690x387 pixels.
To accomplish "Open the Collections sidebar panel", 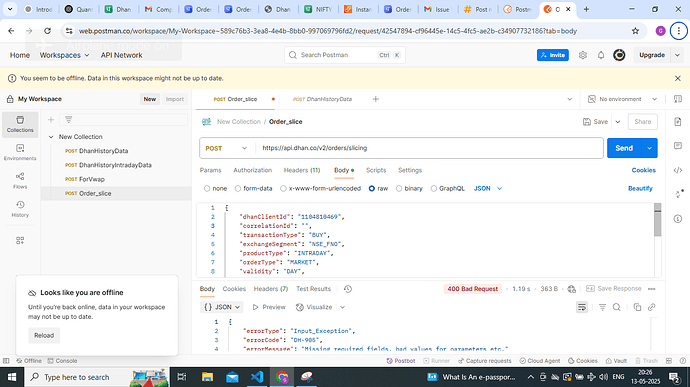I will [20, 124].
